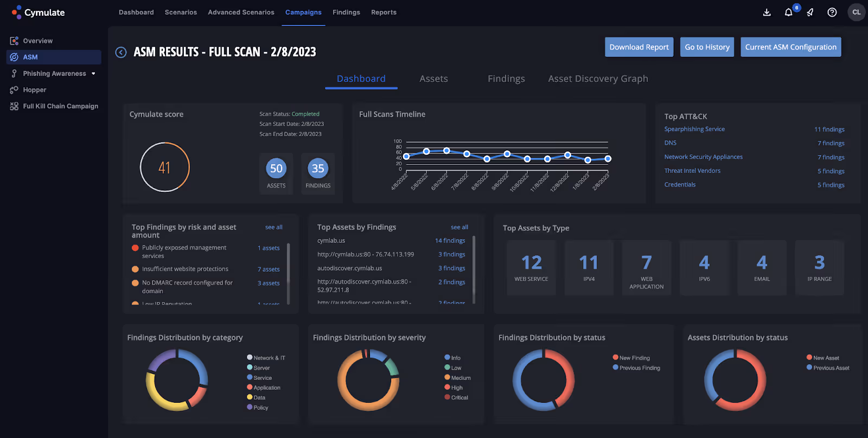Screen dimensions: 868x438
Task: Click the 2/8/2023 timeline data point
Action: [x=608, y=159]
